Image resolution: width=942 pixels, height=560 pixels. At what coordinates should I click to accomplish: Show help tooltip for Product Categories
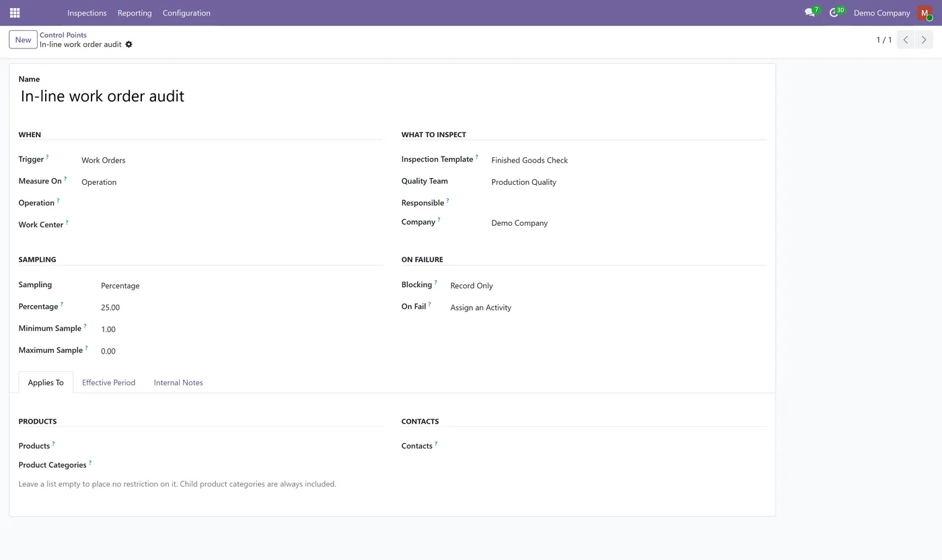click(90, 463)
